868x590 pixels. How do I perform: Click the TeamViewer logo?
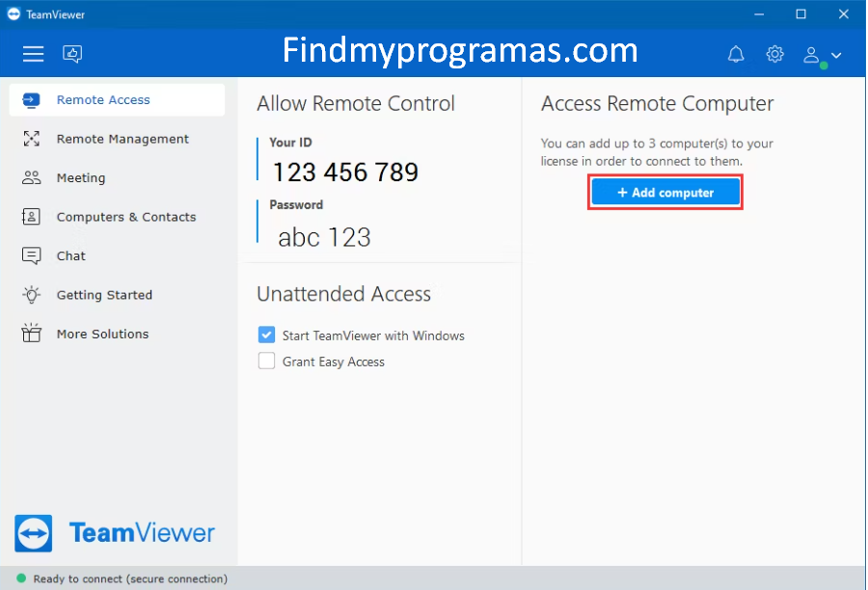tap(114, 532)
